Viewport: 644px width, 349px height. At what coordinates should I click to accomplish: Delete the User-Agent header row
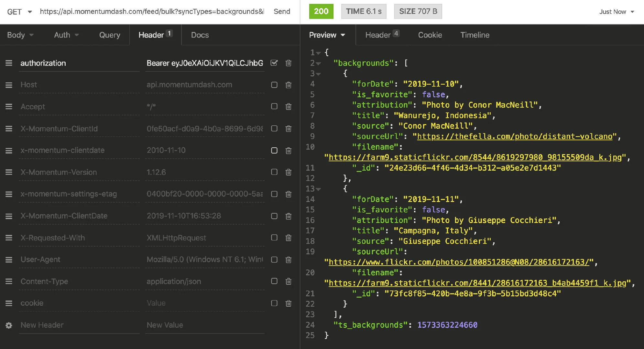(289, 260)
